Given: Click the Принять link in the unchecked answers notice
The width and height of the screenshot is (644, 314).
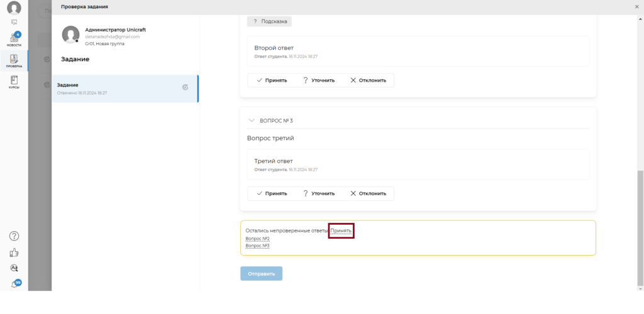Looking at the screenshot, I should tap(341, 230).
